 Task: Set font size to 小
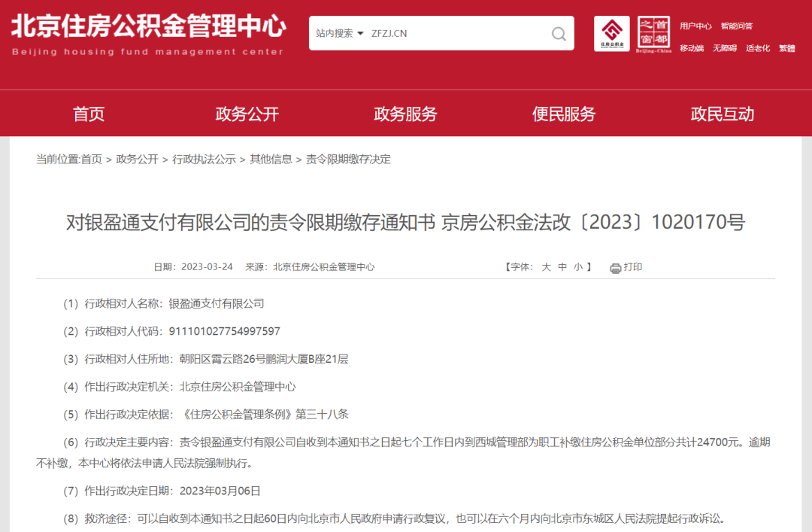click(x=578, y=267)
